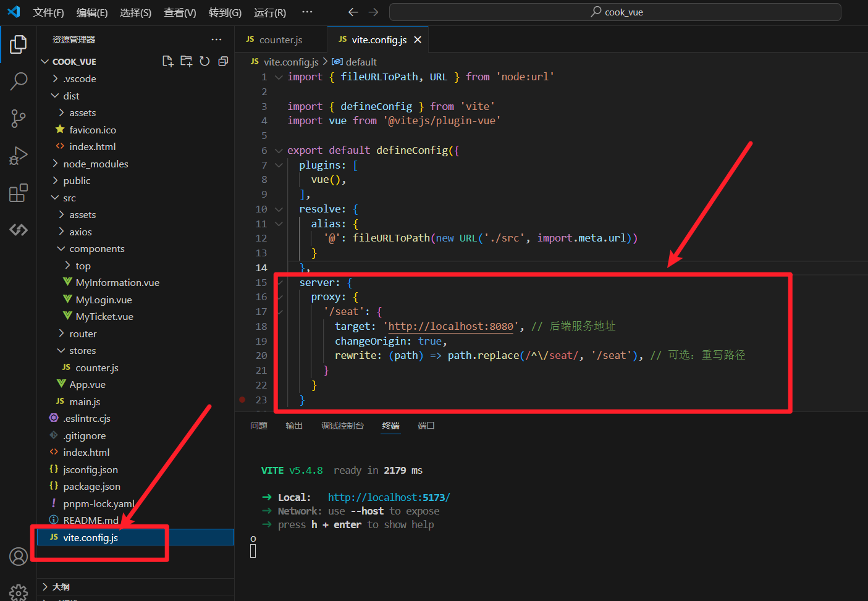Viewport: 868px width, 601px height.
Task: Open package.json in Explorer
Action: [91, 486]
